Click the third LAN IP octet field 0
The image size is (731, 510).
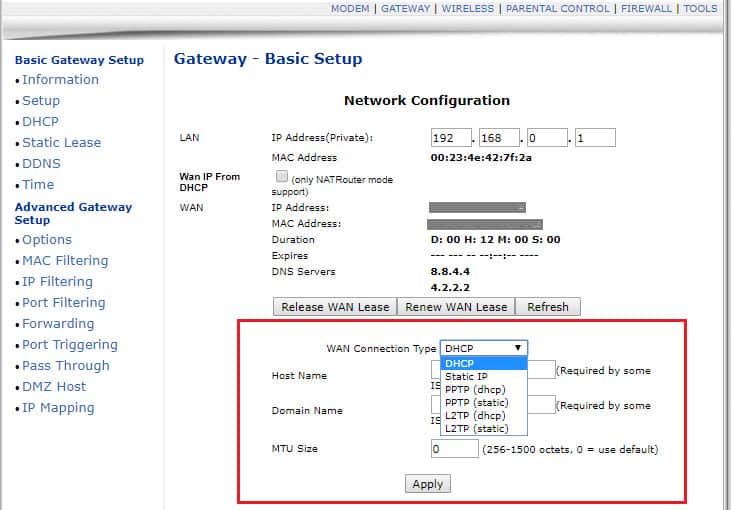point(547,138)
